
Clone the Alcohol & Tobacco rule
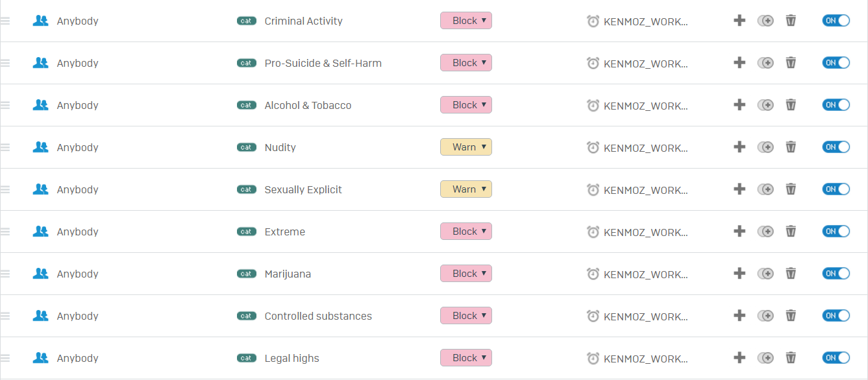coord(766,105)
